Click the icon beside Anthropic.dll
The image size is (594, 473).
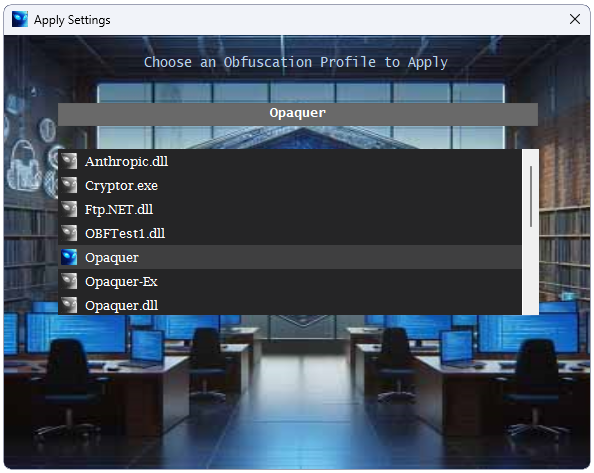(x=69, y=161)
